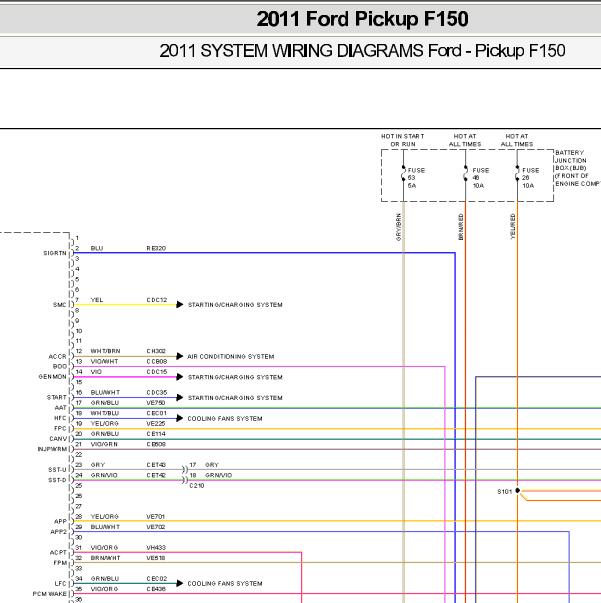601x603 pixels.
Task: Click 'STARTING/CHARGING SYSTEM' on the START wire
Action: tap(235, 398)
